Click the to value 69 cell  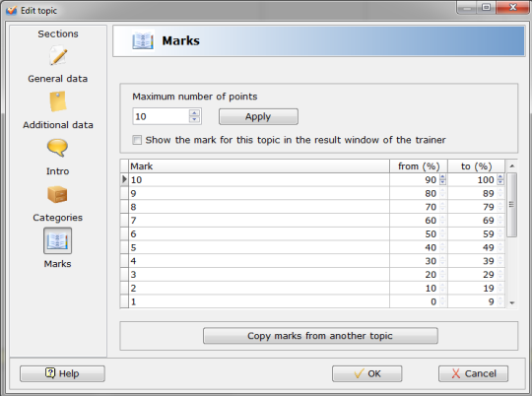(477, 221)
